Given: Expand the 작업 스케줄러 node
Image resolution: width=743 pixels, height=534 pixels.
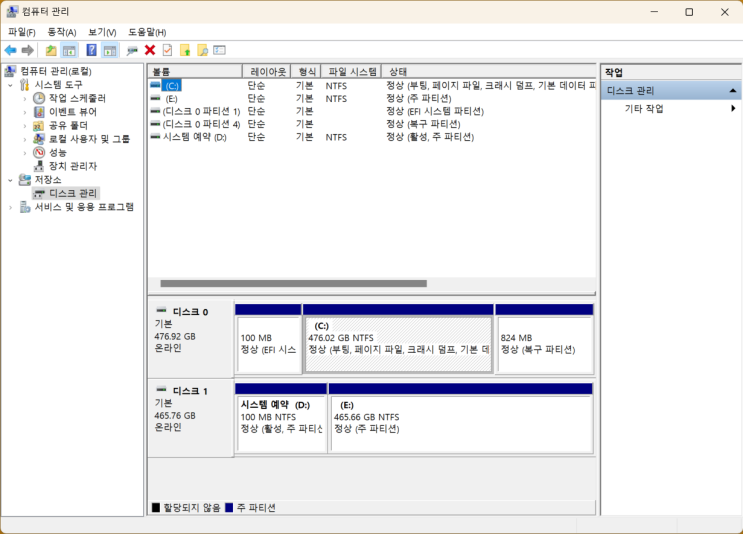Looking at the screenshot, I should (x=25, y=99).
